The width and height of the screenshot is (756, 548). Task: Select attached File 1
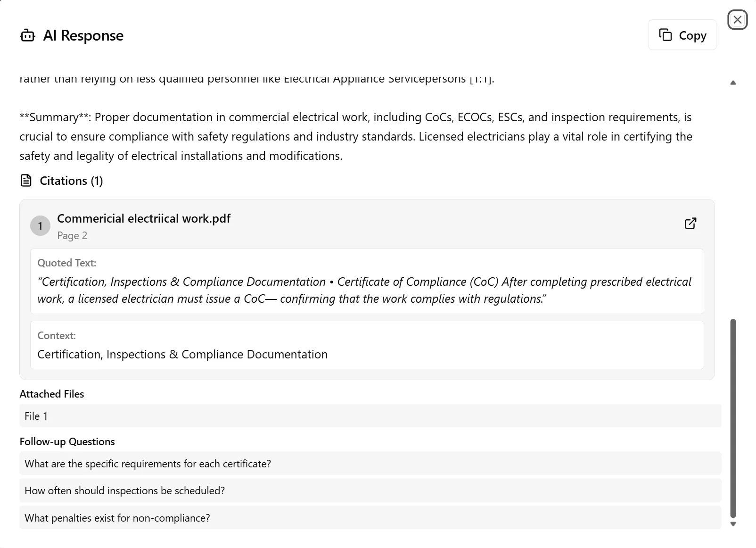click(x=370, y=416)
